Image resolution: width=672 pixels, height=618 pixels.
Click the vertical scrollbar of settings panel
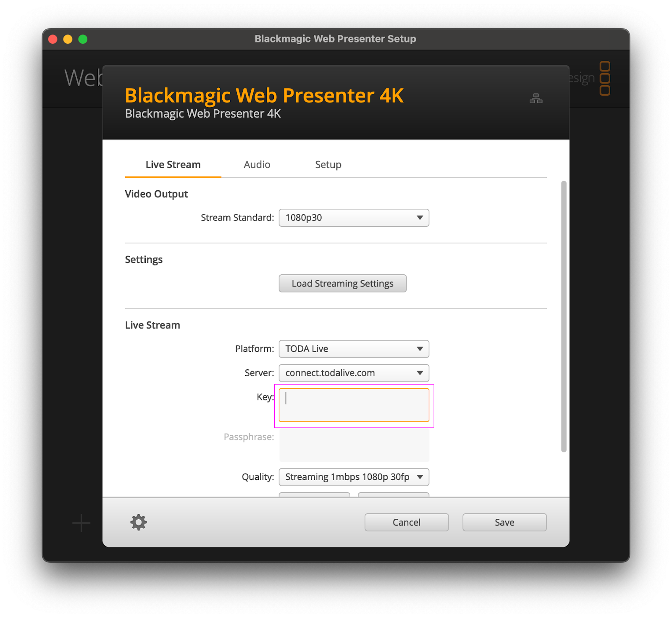(x=564, y=316)
